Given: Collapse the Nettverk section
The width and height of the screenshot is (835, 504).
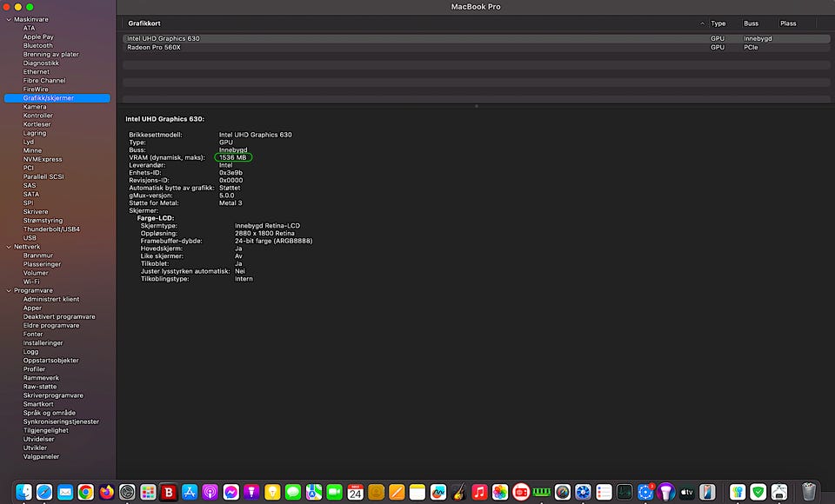Looking at the screenshot, I should (x=9, y=247).
